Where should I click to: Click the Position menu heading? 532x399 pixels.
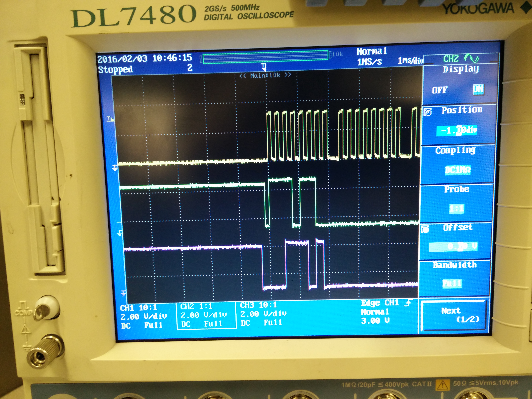click(462, 110)
